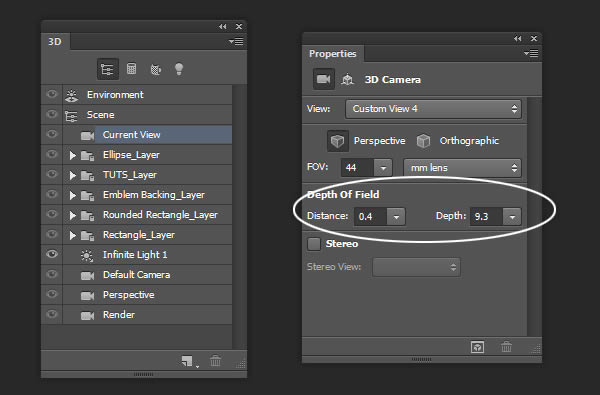Expand the Ellipse_Layer group
The height and width of the screenshot is (395, 600).
[72, 155]
